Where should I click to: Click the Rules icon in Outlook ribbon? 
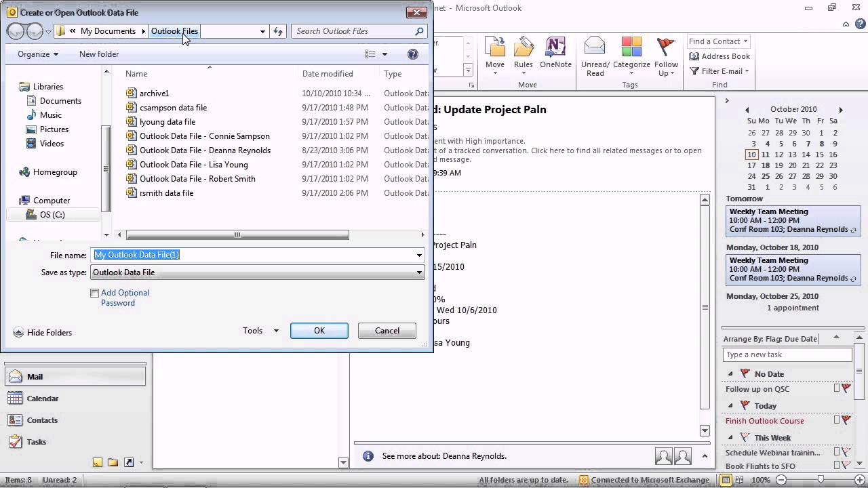coord(523,47)
